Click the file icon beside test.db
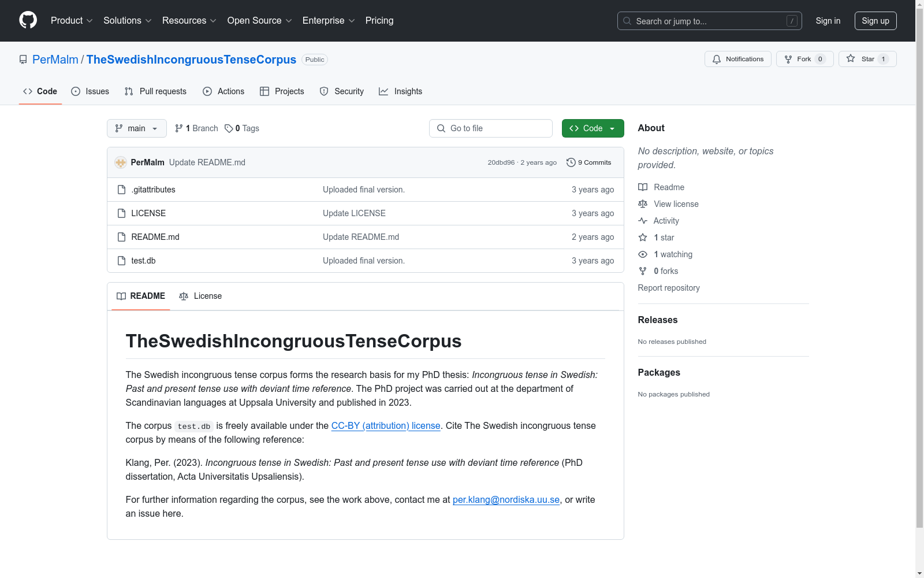924x578 pixels. coord(121,261)
